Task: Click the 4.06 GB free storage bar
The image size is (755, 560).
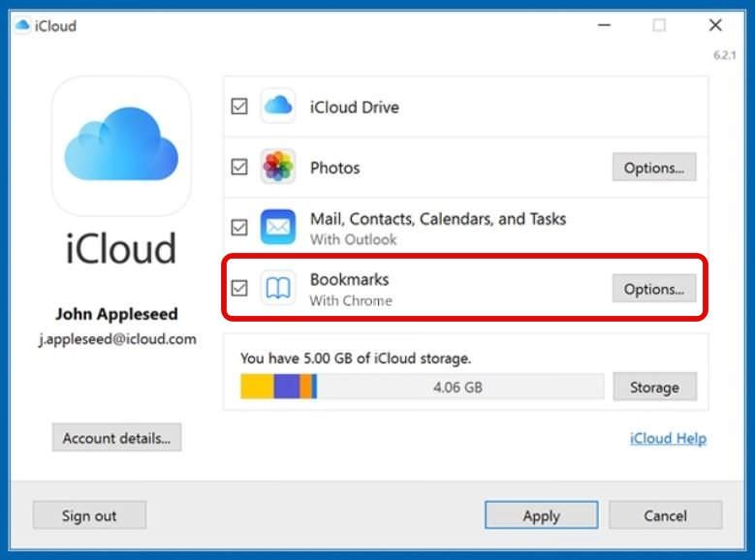Action: click(459, 387)
